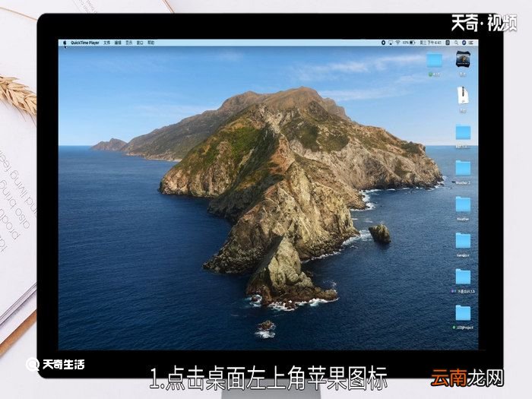Click the date and time in menu bar

[x=430, y=43]
